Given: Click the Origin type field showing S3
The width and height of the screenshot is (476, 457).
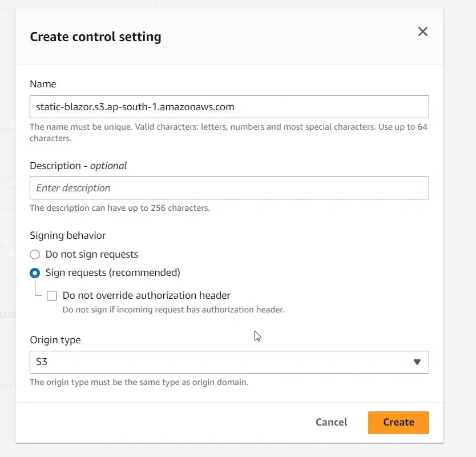Looking at the screenshot, I should click(228, 362).
